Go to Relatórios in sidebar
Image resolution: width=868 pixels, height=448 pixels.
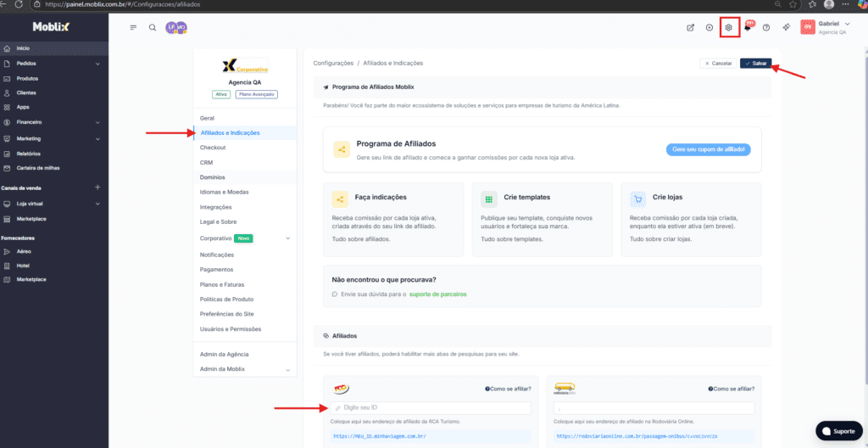tap(28, 154)
